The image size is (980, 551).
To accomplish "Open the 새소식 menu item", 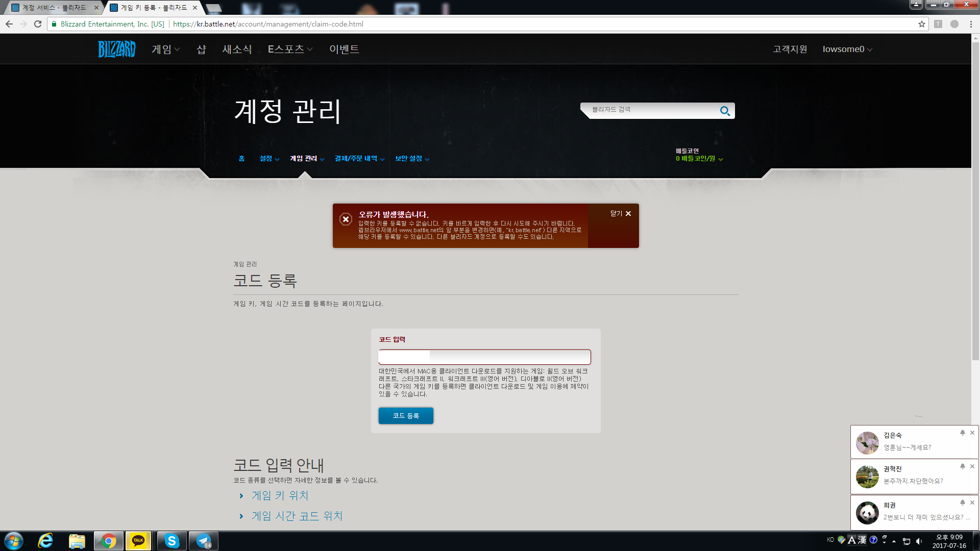I will tap(237, 49).
